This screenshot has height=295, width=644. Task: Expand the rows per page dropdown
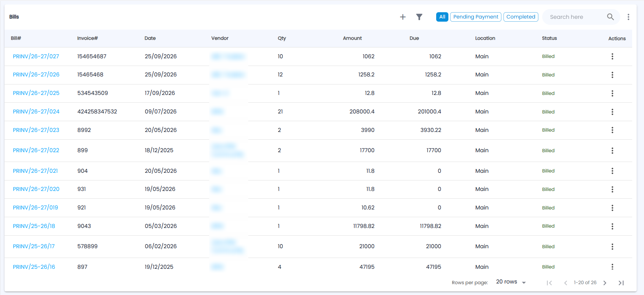(511, 282)
